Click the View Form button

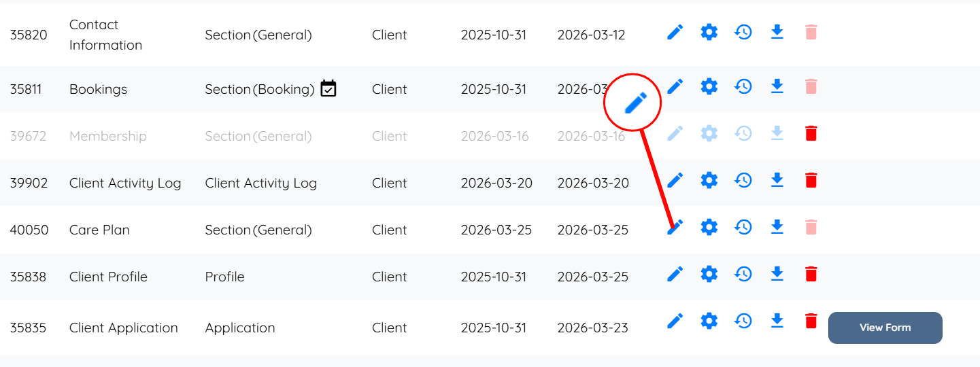885,328
